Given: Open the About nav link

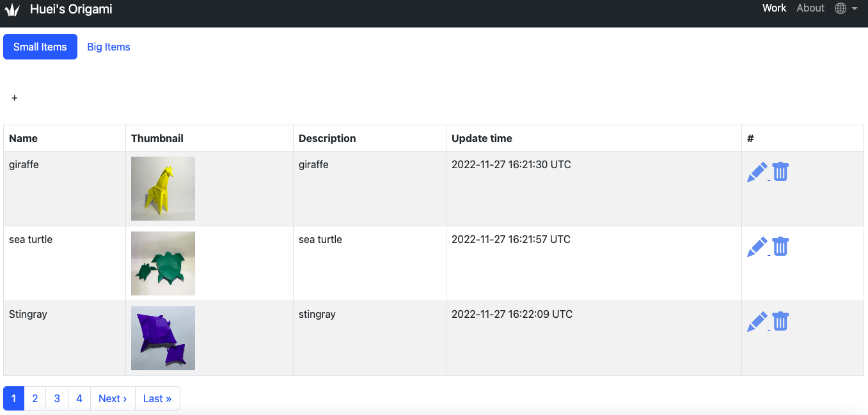Looking at the screenshot, I should point(810,8).
